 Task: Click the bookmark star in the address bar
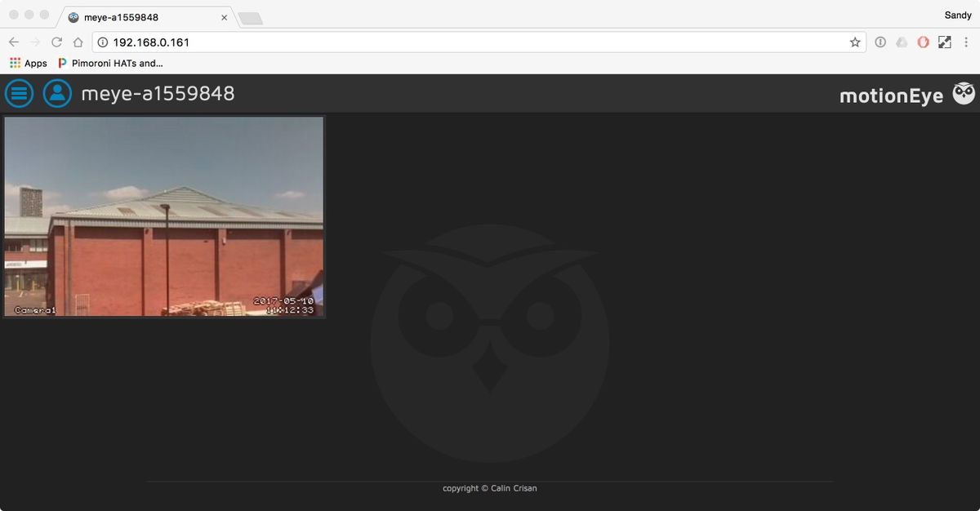coord(854,42)
